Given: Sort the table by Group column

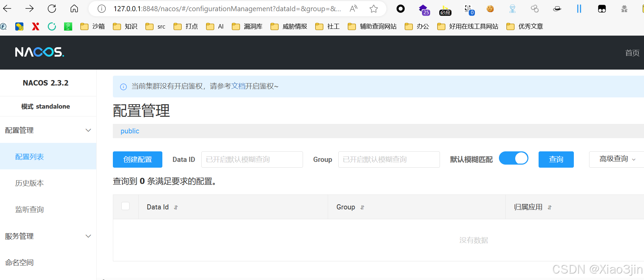Looking at the screenshot, I should tap(362, 207).
